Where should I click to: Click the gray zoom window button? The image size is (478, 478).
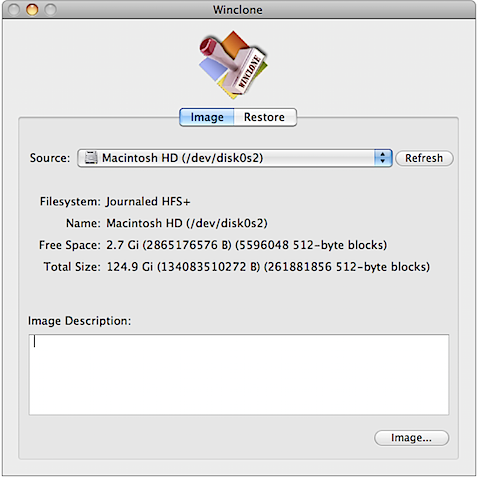point(50,10)
